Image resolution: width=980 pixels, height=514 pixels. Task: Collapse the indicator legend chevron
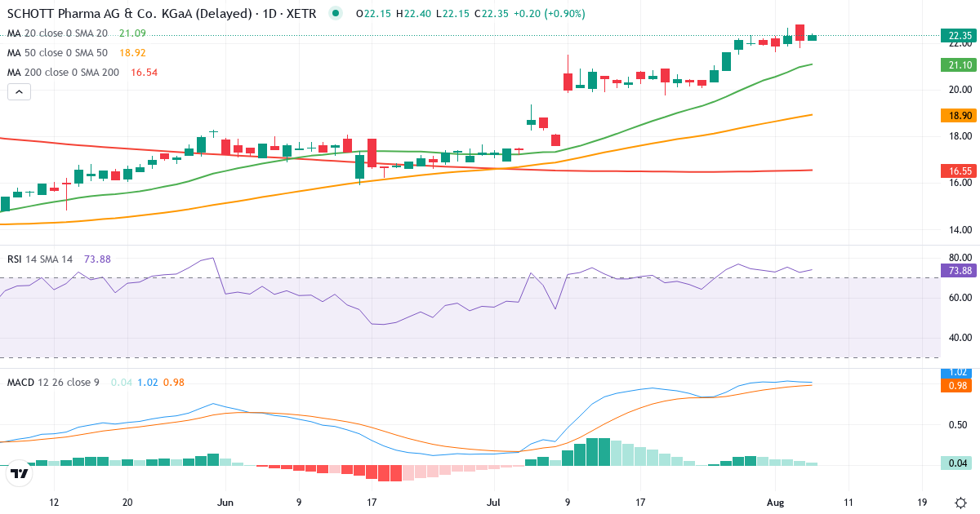coord(19,91)
